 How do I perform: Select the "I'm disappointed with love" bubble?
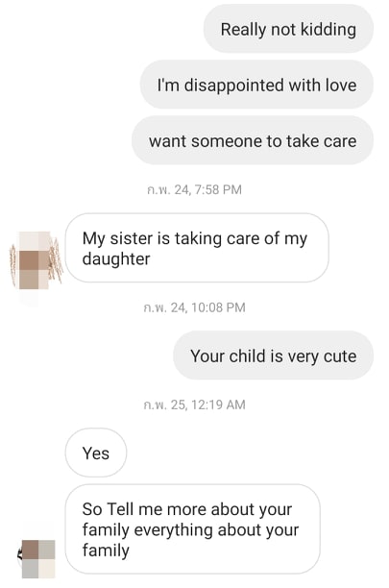click(256, 85)
